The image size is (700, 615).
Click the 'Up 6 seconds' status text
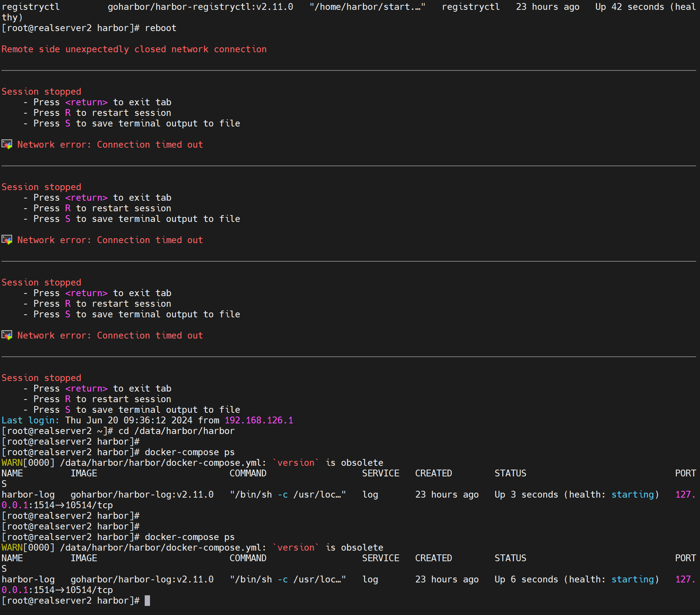coord(526,579)
